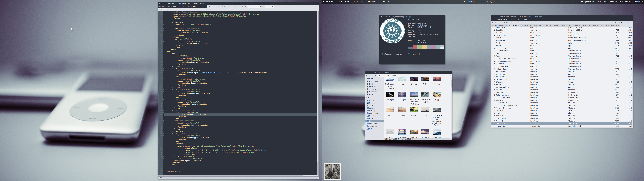The image size is (644, 181).
Task: Open the workspace 1 switcher in top panel
Action: [337, 2]
